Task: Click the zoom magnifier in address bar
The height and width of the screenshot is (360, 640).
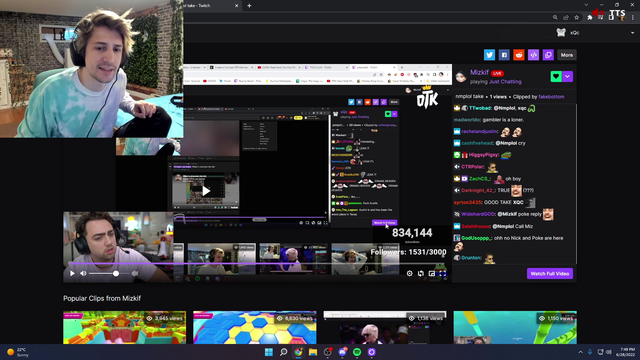Action: click(x=555, y=18)
